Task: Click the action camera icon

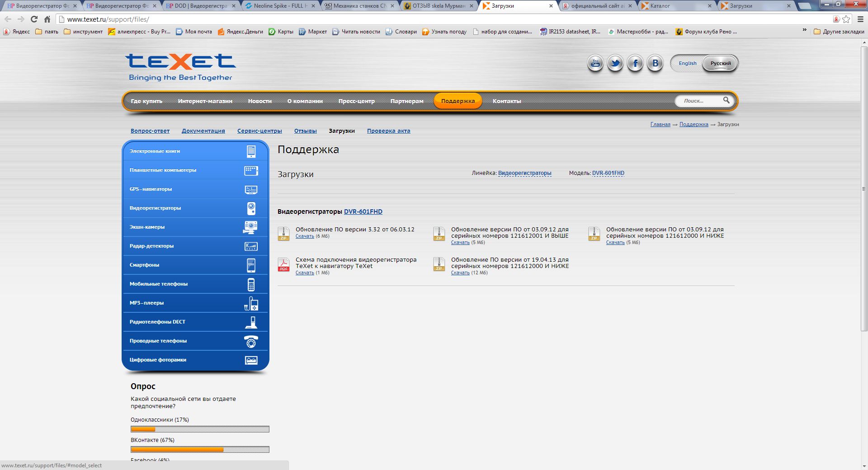Action: 250,227
